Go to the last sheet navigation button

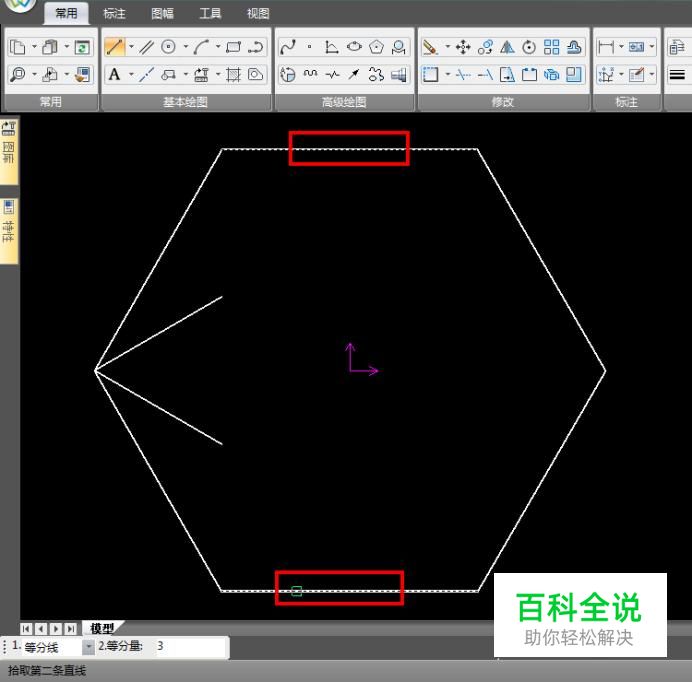pyautogui.click(x=71, y=629)
